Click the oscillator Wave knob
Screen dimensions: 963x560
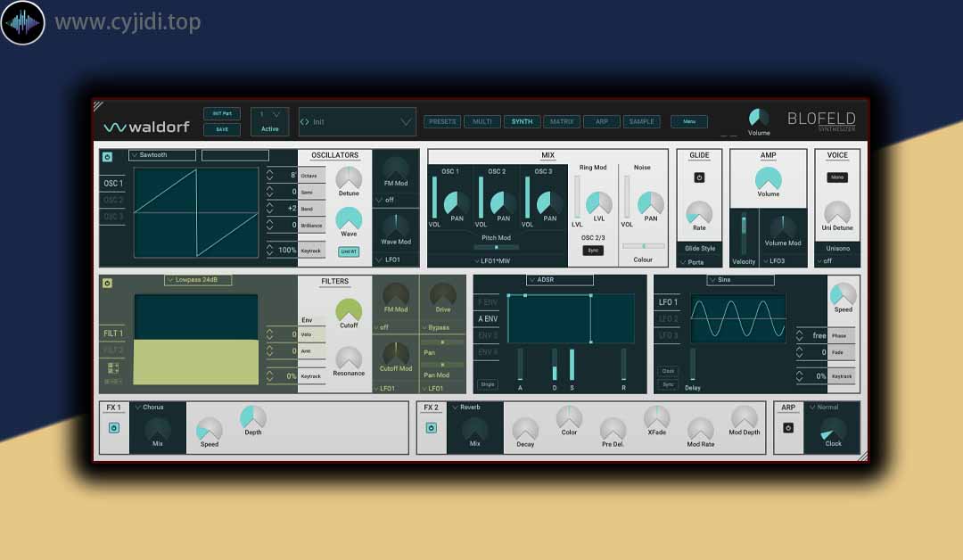point(349,218)
